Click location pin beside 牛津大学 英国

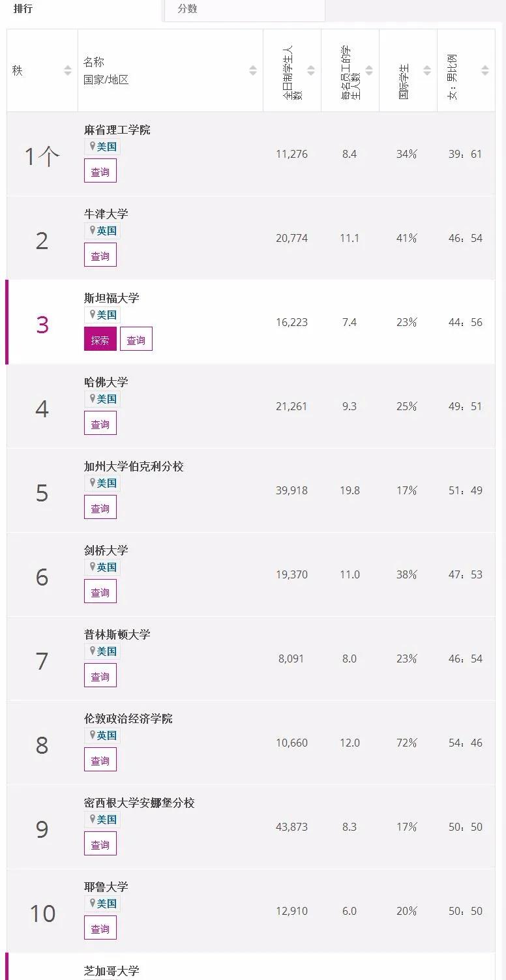pos(93,231)
